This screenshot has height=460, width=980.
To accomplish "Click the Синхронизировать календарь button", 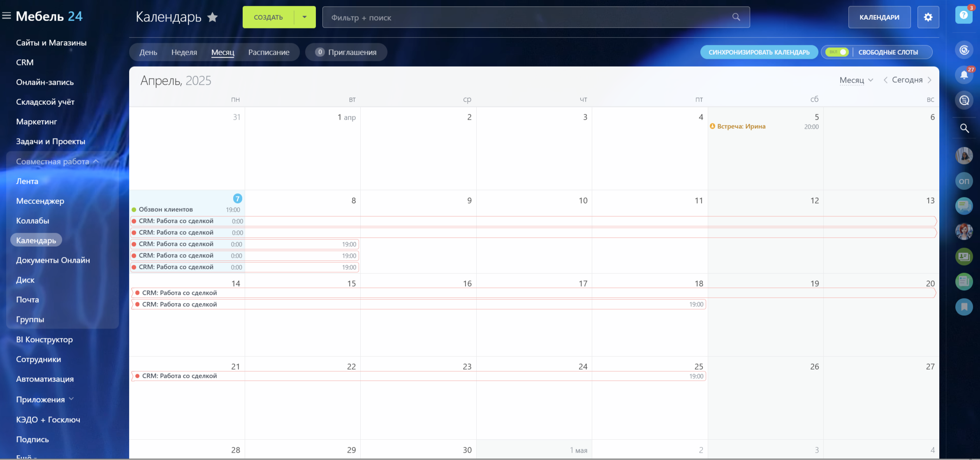I will [x=759, y=52].
